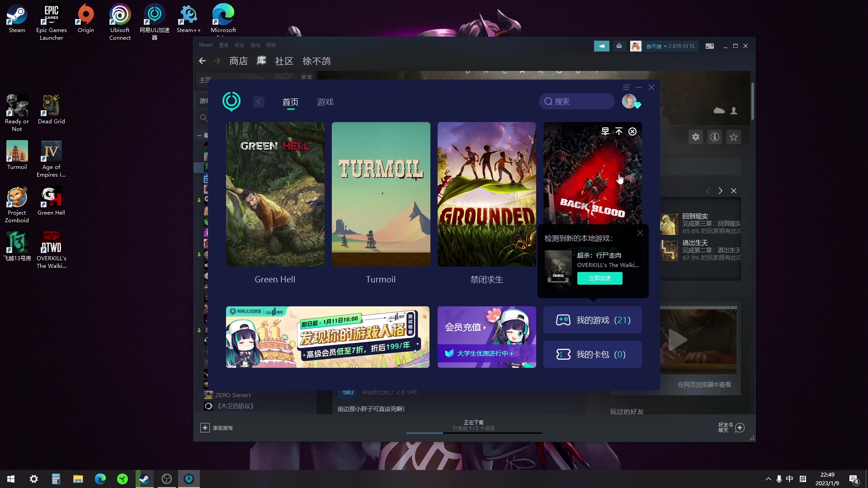Click Steam icon in taskbar
Viewport: 868px width, 488px height.
click(x=145, y=479)
